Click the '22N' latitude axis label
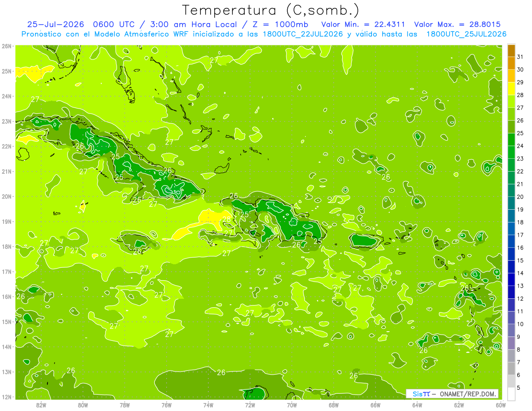 [7, 146]
